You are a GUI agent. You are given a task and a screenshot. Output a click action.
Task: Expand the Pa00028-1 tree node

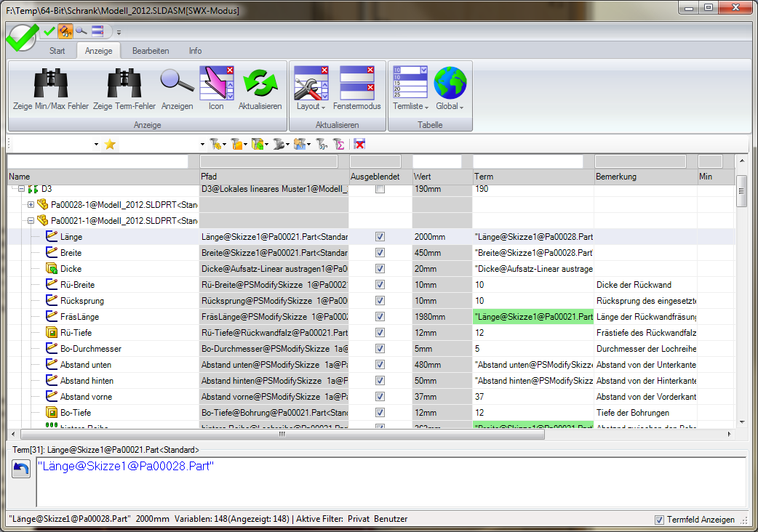[x=31, y=205]
